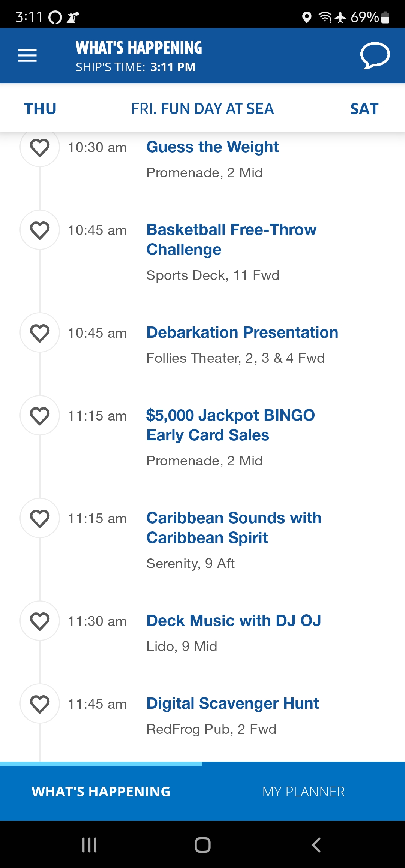Screen dimensions: 405x868
Task: Switch to SAT day
Action: (x=364, y=109)
